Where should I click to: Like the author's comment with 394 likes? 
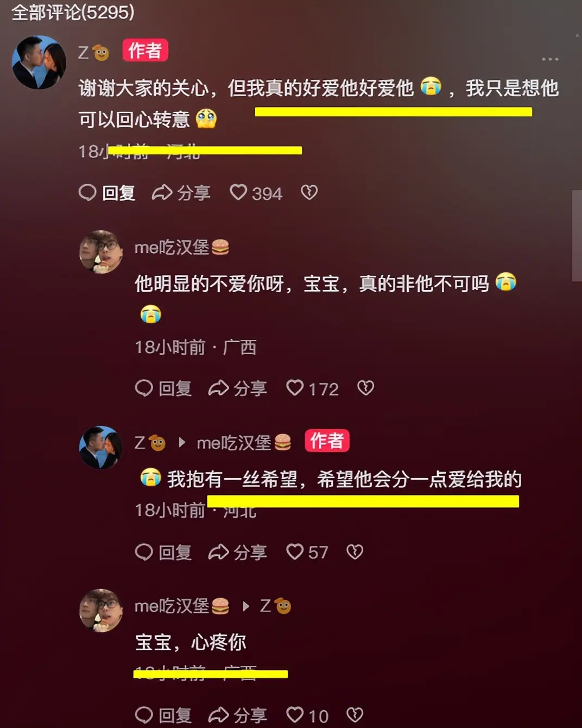256,193
